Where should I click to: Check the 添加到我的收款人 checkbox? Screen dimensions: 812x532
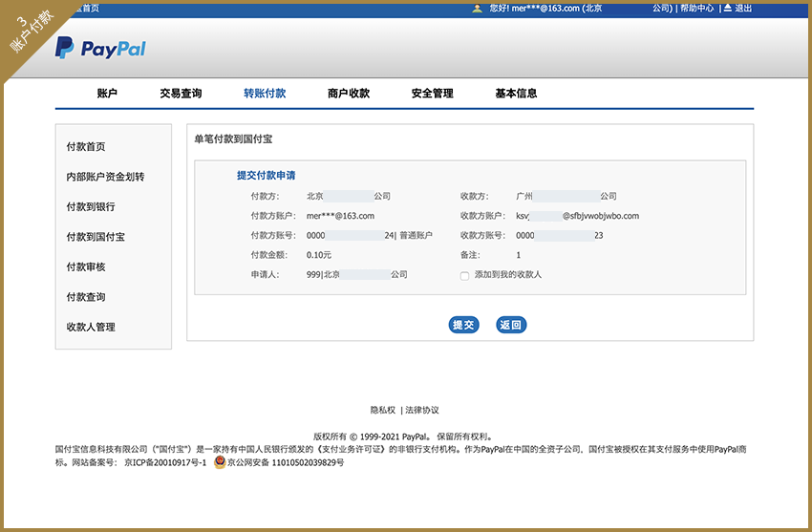(x=464, y=276)
